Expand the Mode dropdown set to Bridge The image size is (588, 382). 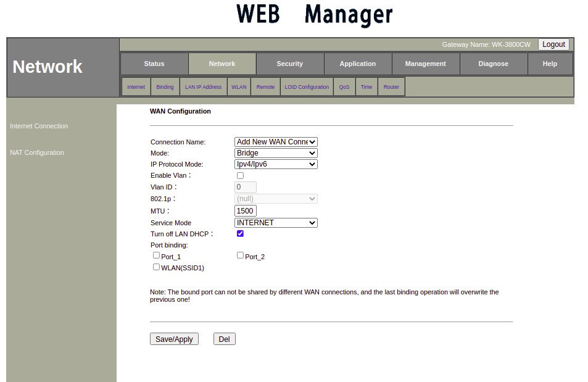click(276, 153)
